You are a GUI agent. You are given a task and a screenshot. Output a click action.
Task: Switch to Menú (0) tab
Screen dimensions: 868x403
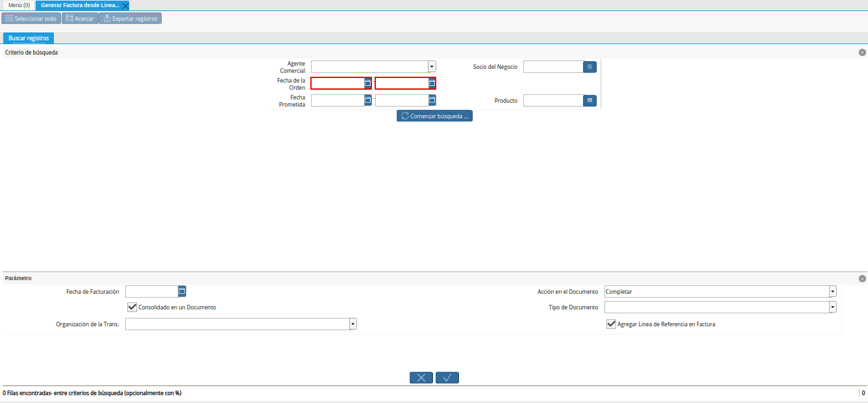19,5
